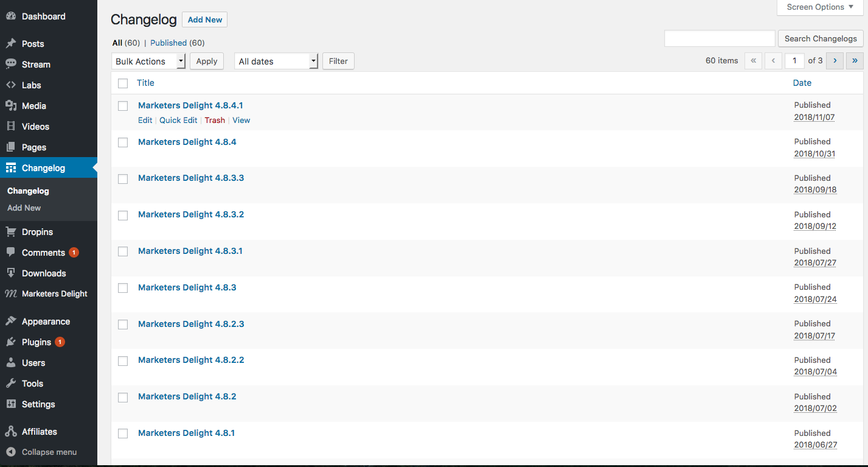Check the Marketers Delight 4.8.2.3 row

pyautogui.click(x=123, y=325)
